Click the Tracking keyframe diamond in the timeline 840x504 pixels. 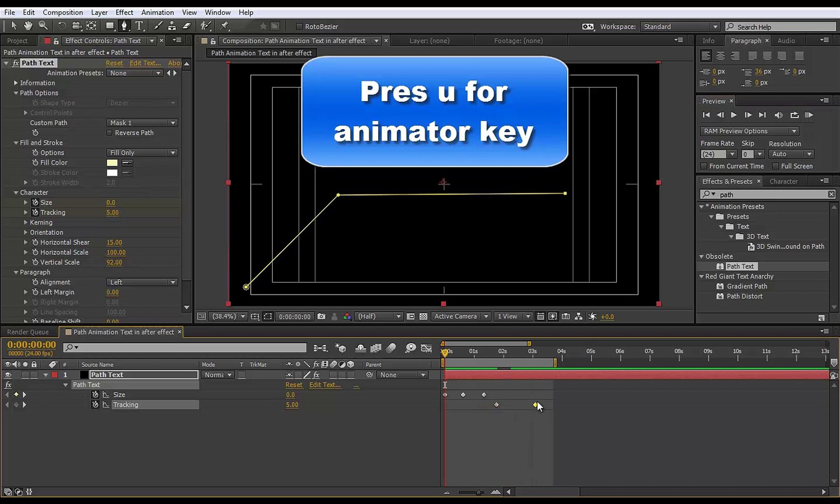tap(497, 405)
